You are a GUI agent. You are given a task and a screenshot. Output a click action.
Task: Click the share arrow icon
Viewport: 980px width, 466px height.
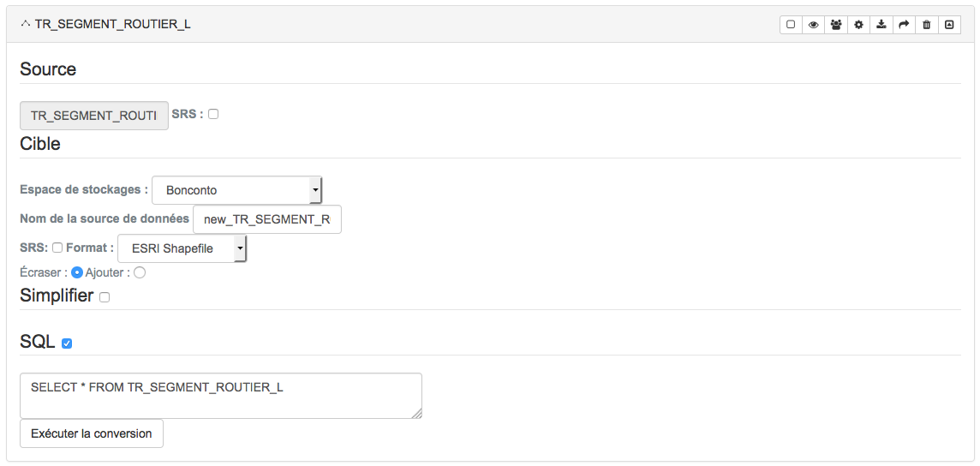pos(904,24)
